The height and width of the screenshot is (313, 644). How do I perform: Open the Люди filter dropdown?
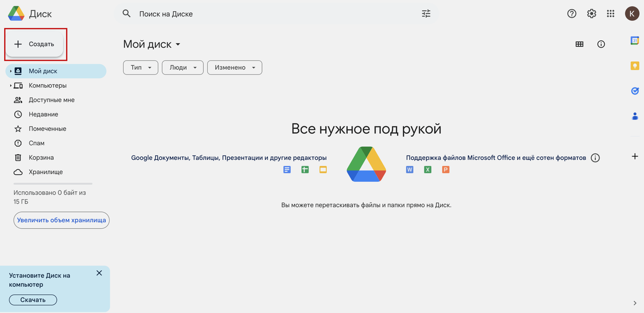(182, 68)
